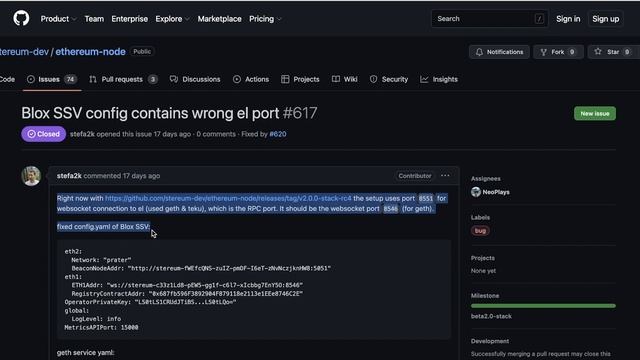
Task: Open the Team page link
Action: tap(94, 19)
